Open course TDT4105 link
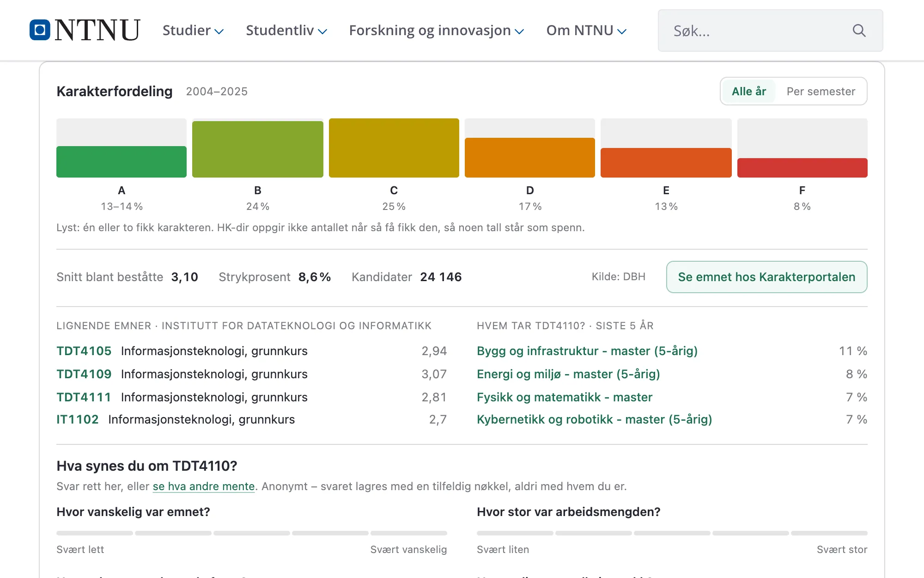Viewport: 924px width, 578px height. (x=84, y=351)
